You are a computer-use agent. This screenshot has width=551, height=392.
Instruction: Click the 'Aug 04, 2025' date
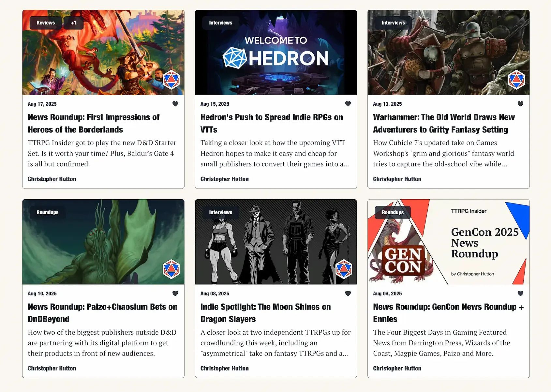point(387,294)
